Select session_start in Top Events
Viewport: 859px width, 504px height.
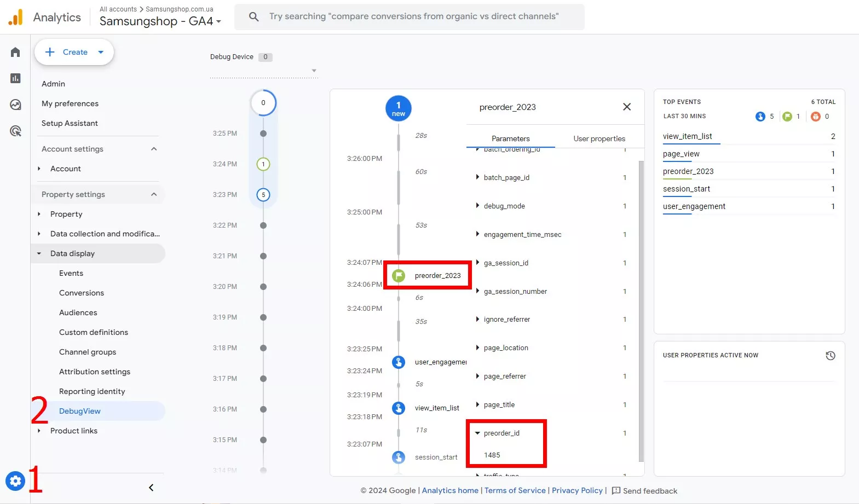coord(687,189)
